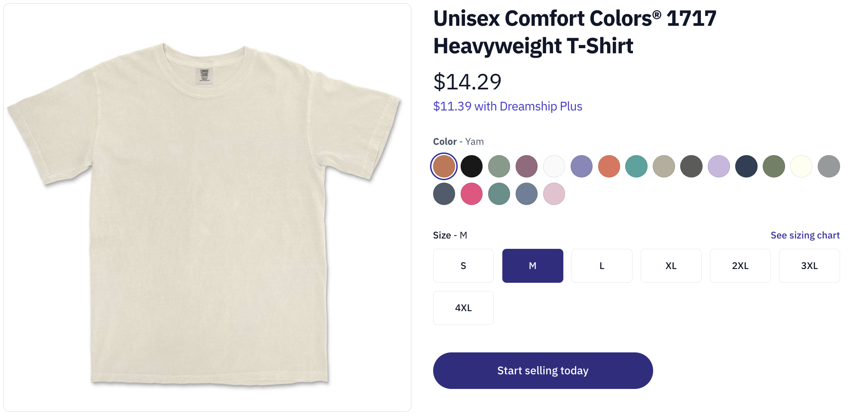Choose size M option

coord(532,266)
